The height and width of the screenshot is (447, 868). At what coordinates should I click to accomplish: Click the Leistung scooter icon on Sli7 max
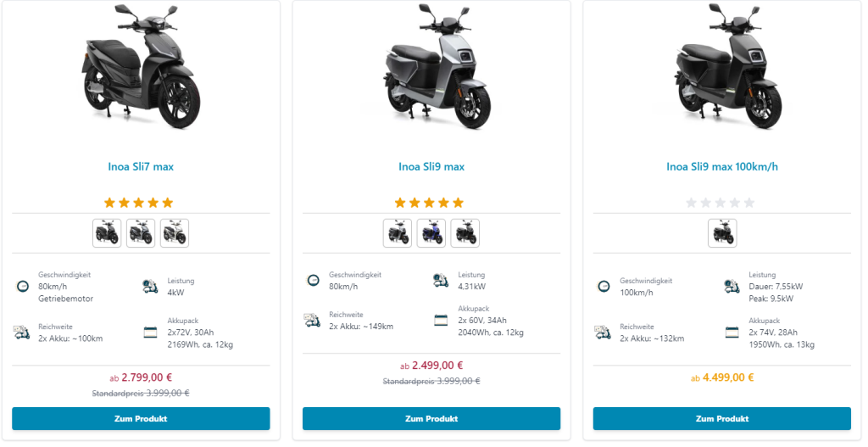click(151, 286)
